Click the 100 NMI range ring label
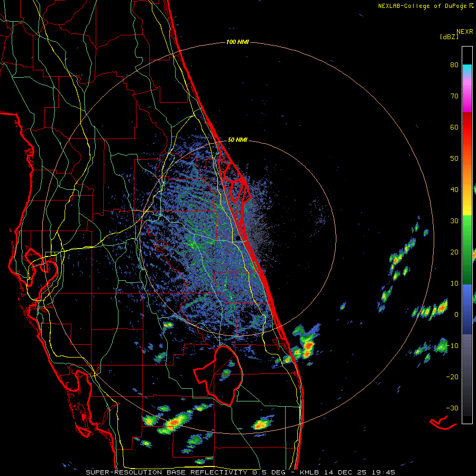 click(x=237, y=42)
